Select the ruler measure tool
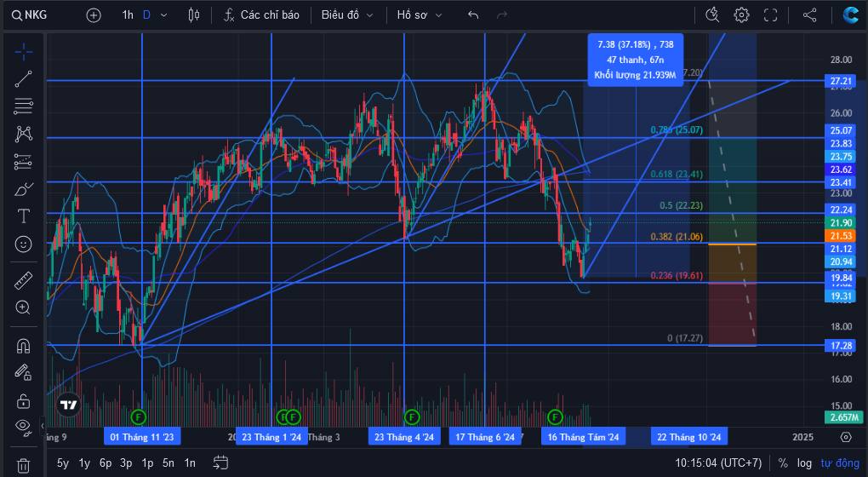 [x=23, y=281]
